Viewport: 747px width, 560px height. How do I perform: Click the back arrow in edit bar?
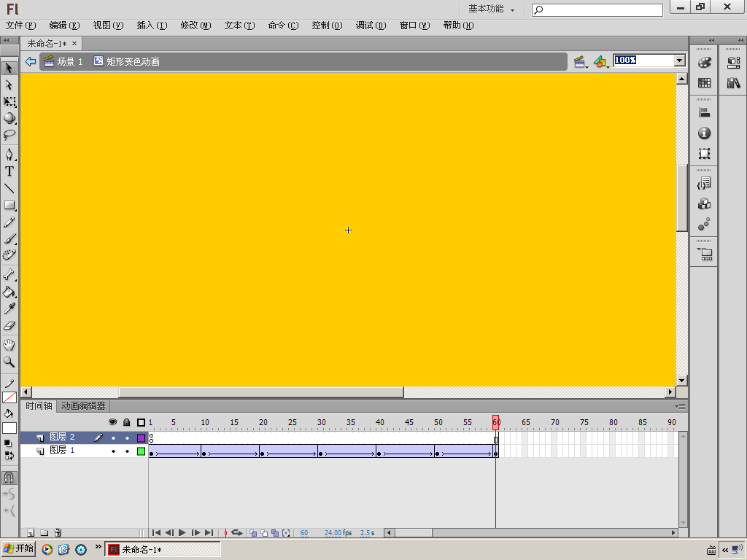(31, 61)
